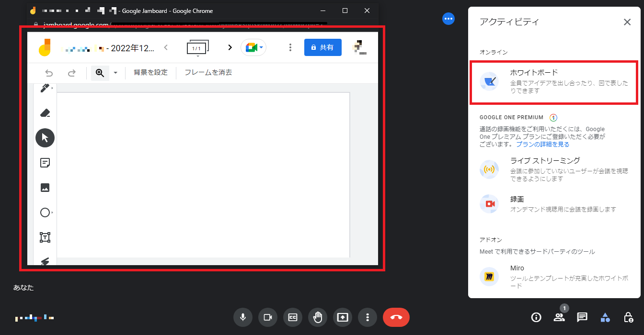Open the participants list
The image size is (644, 335).
tap(559, 317)
